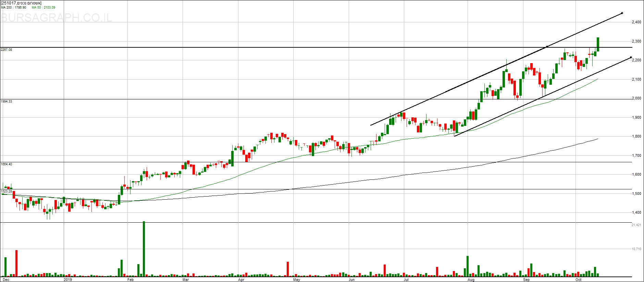Click the chart title with ticker 251017
This screenshot has height=282, width=644.
coord(21,3)
